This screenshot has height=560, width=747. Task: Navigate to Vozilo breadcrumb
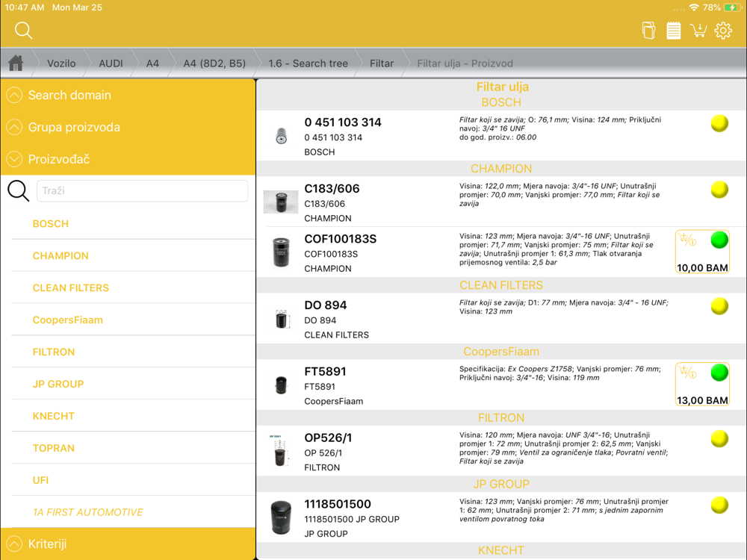tap(61, 63)
